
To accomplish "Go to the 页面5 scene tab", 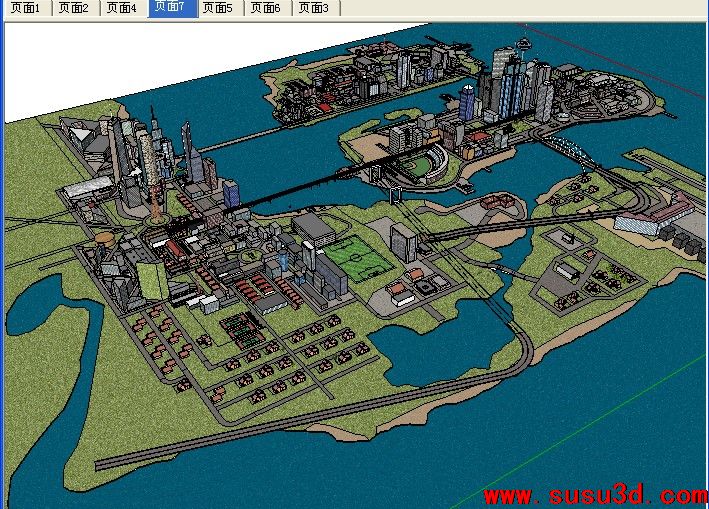I will 221,8.
